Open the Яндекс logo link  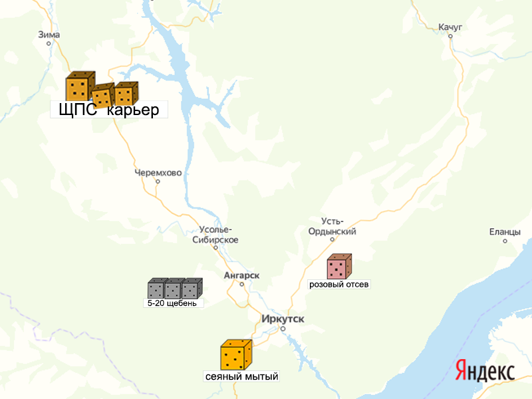click(x=485, y=370)
